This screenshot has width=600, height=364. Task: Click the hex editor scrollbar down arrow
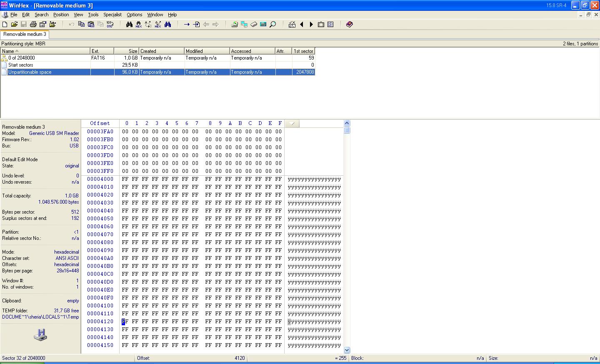click(347, 350)
